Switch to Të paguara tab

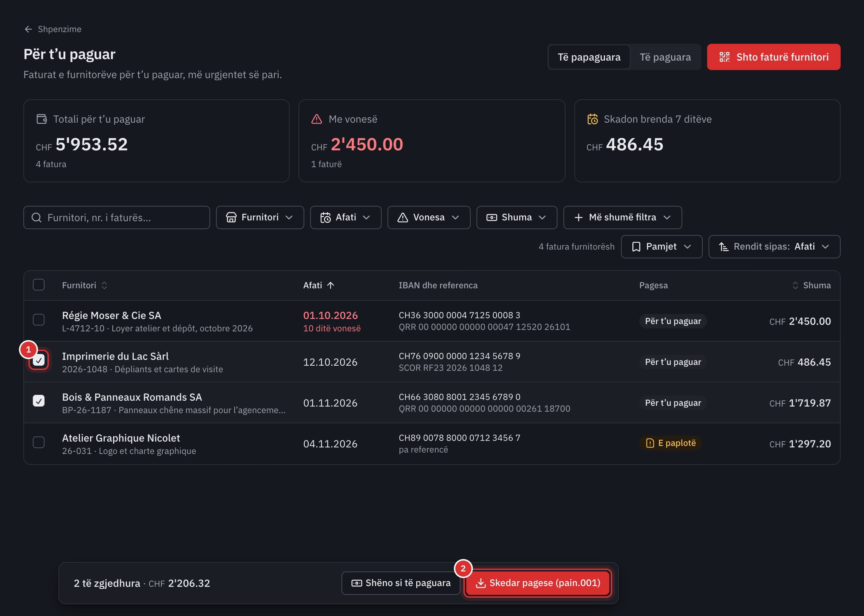(665, 57)
